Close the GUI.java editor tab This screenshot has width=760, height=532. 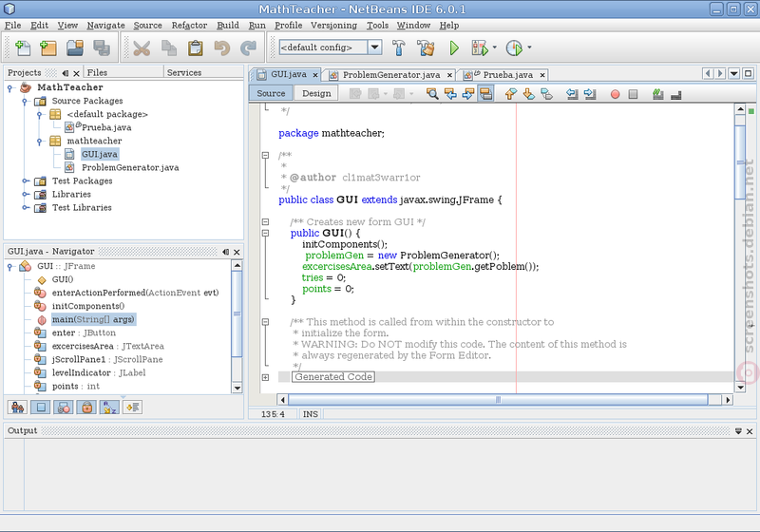pyautogui.click(x=315, y=75)
